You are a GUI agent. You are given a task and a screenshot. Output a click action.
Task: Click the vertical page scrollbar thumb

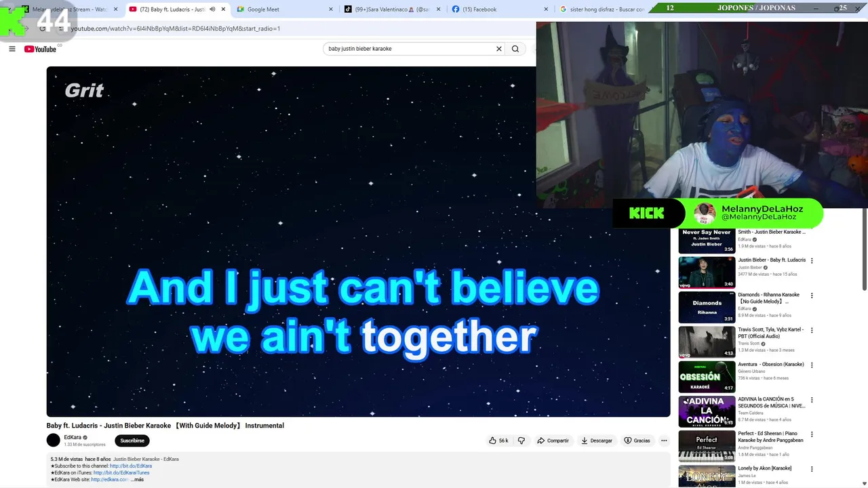point(864,247)
